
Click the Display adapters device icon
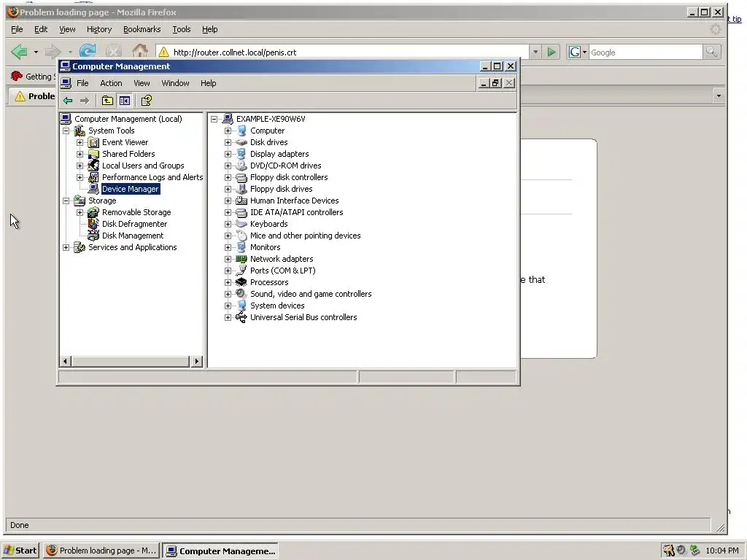pyautogui.click(x=241, y=154)
